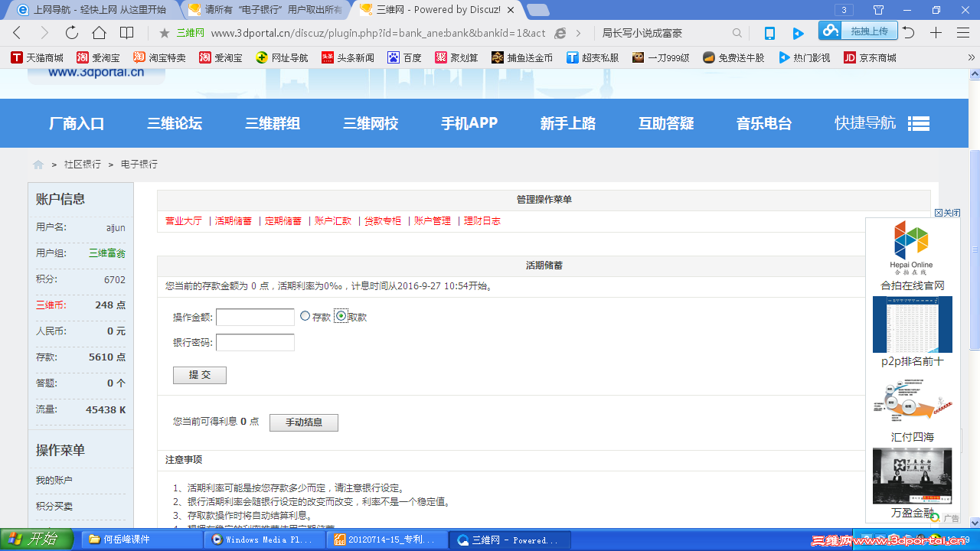980x551 pixels.
Task: Go back using the browser back arrow
Action: click(x=17, y=33)
